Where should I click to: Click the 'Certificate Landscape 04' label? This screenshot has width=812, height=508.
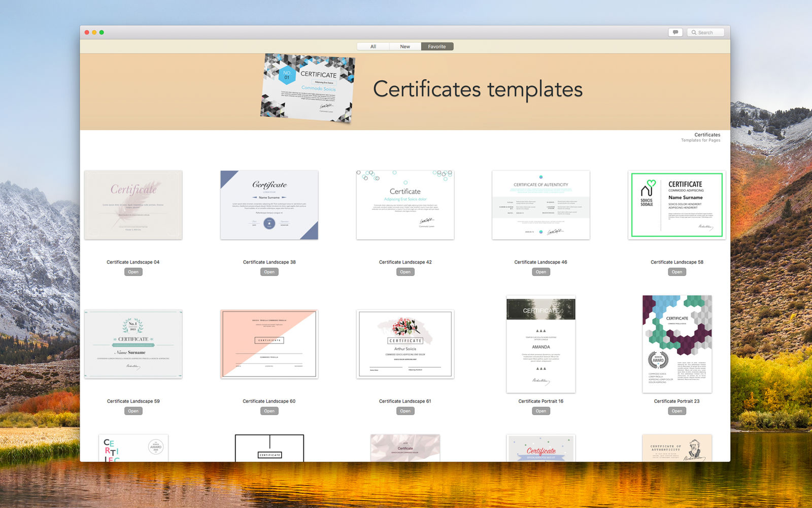pos(133,262)
